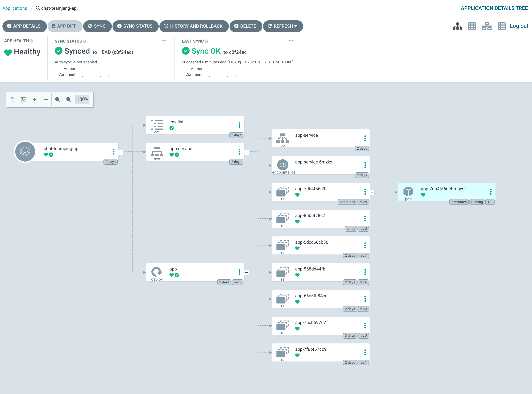Image resolution: width=532 pixels, height=394 pixels.
Task: Switch to list view icon
Action: (x=501, y=26)
